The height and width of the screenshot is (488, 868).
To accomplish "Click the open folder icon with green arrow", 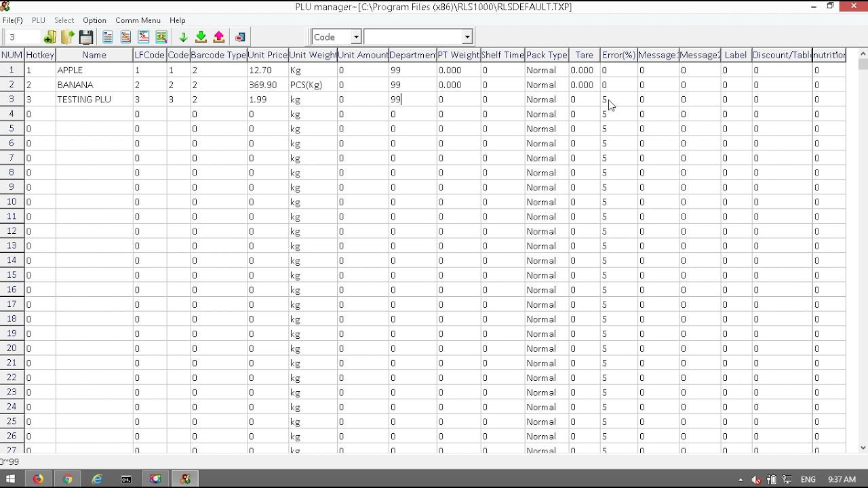I will point(68,37).
